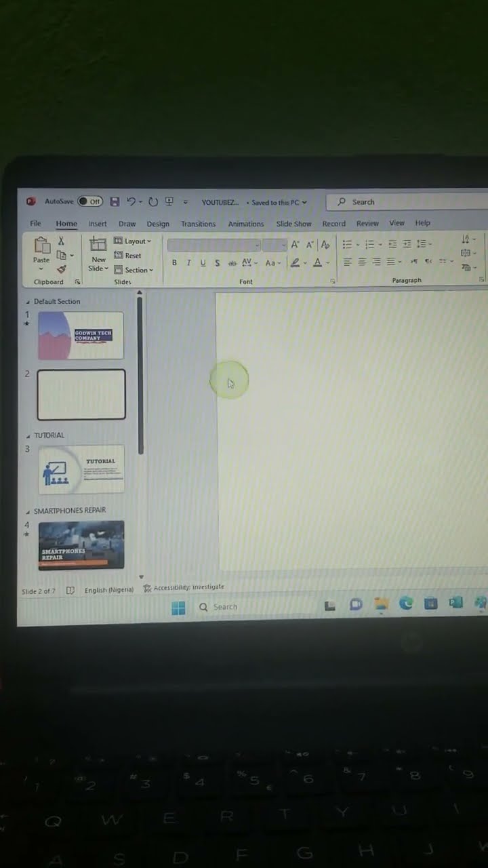Viewport: 488px width, 868px height.
Task: Toggle text Shadow
Action: point(217,263)
